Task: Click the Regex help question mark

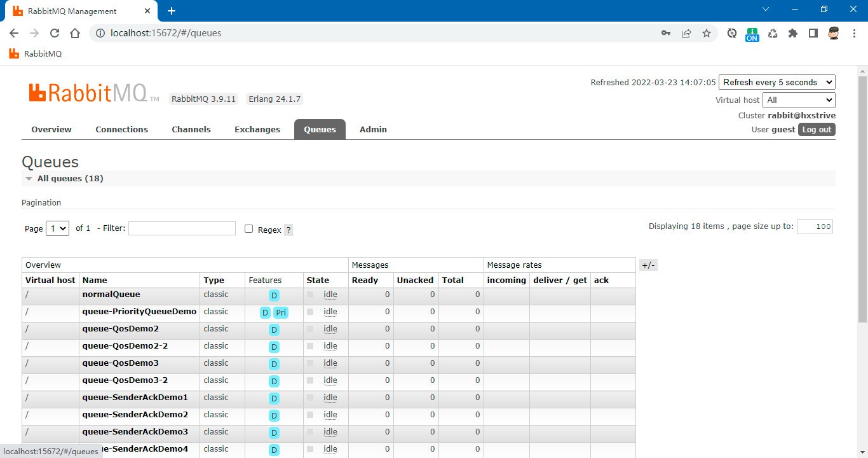Action: [288, 230]
